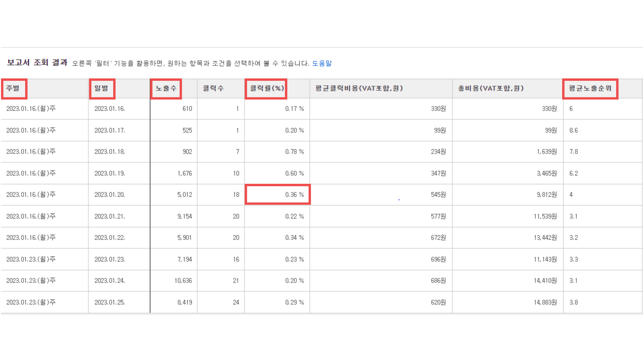
Task: Click impressions value 10,636
Action: click(183, 281)
